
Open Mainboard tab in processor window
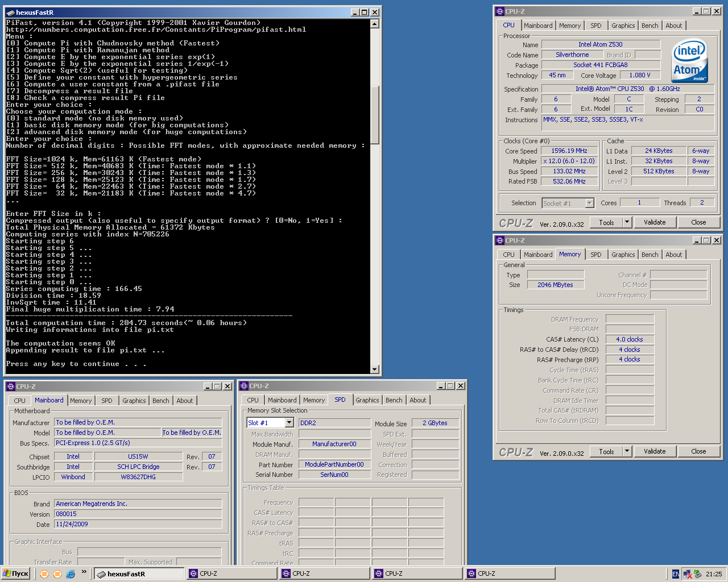(x=538, y=26)
